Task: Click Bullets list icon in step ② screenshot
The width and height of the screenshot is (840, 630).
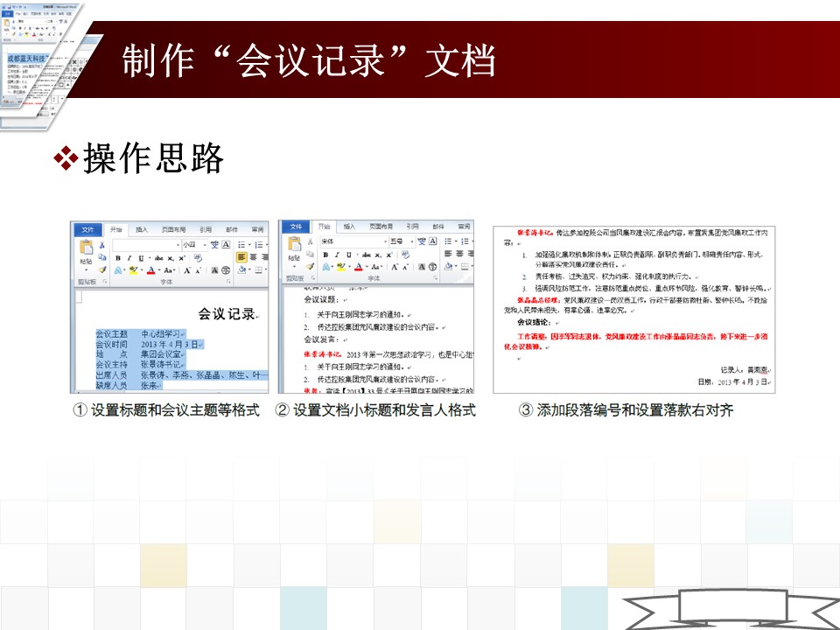Action: tap(450, 241)
